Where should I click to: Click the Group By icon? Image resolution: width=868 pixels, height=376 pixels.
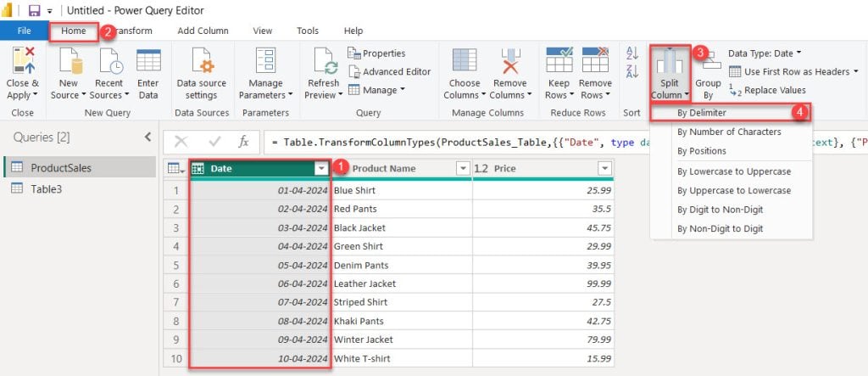[x=709, y=61]
